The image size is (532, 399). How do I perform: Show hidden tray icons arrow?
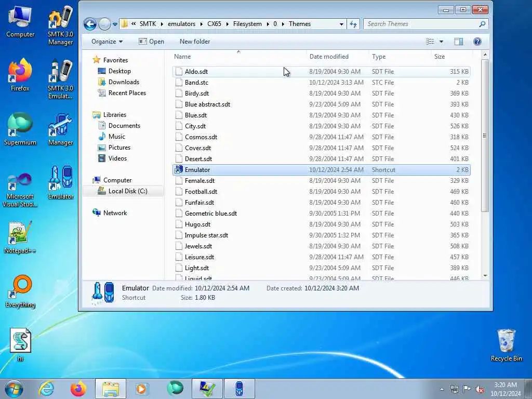(x=442, y=389)
